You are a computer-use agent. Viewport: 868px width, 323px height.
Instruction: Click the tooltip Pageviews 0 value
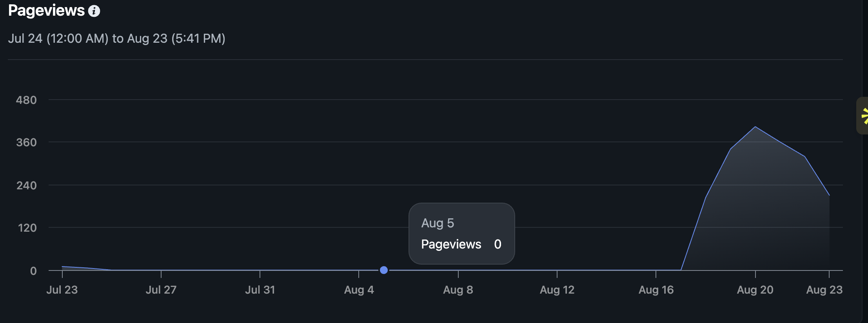pyautogui.click(x=498, y=244)
